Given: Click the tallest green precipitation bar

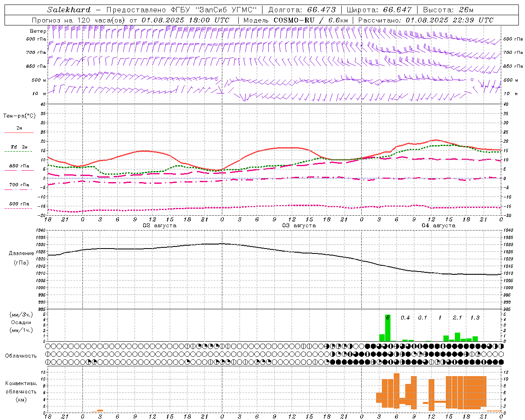Looking at the screenshot, I should pyautogui.click(x=388, y=328).
